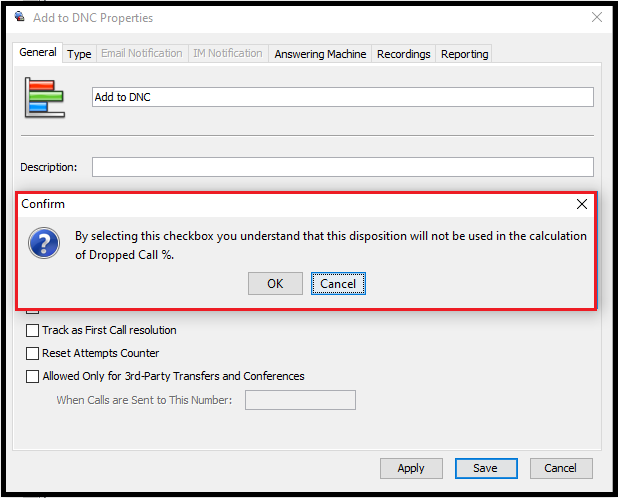This screenshot has height=498, width=618.
Task: Open the Answering Machine tab
Action: 320,54
